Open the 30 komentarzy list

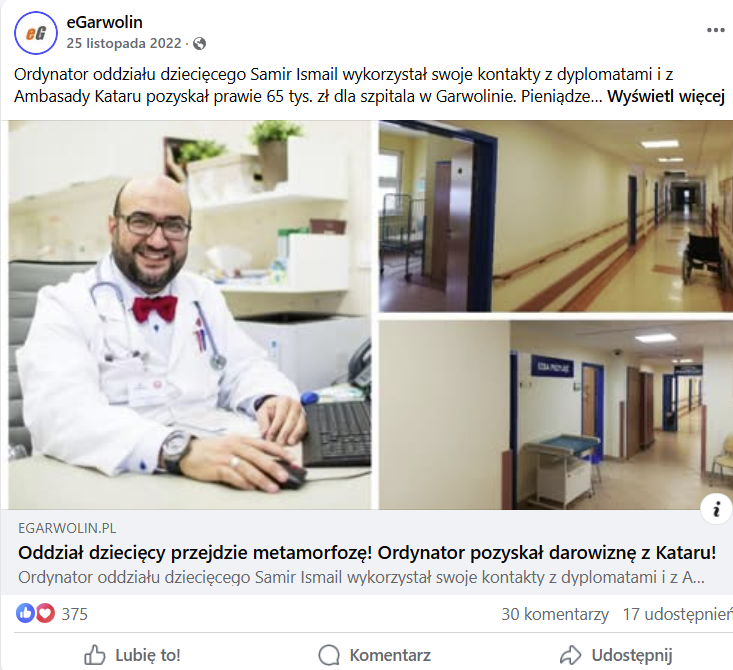click(x=555, y=614)
